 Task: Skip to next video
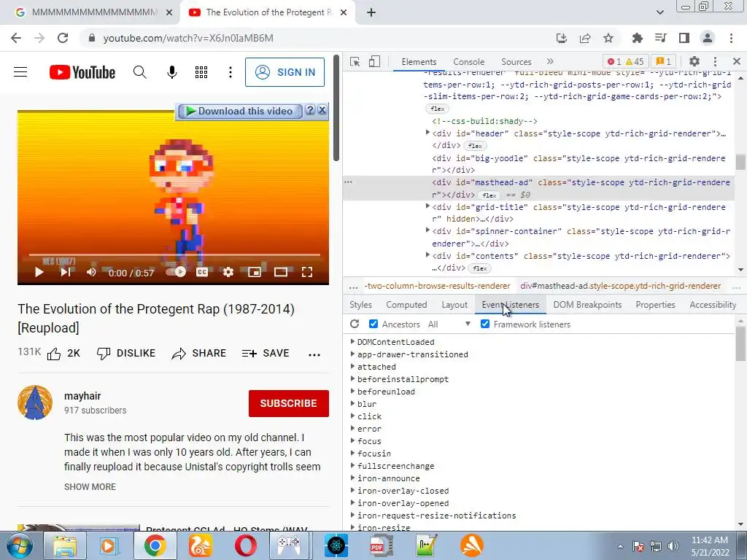pos(66,272)
